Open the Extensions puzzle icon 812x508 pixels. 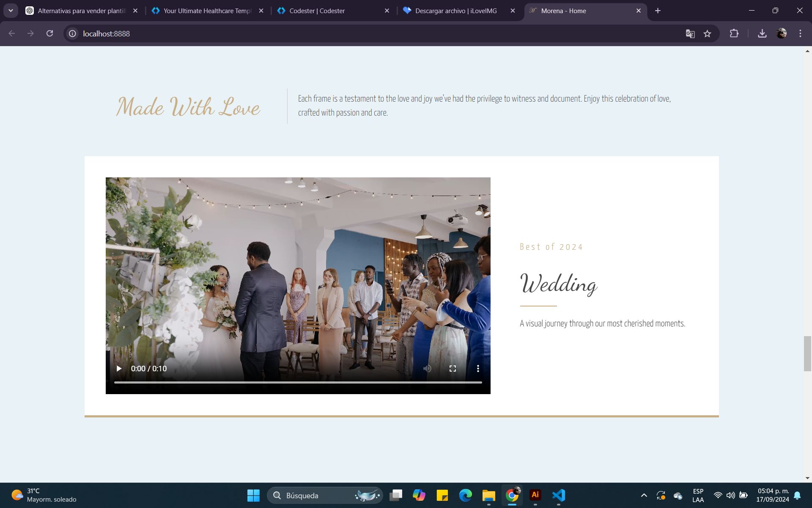pyautogui.click(x=734, y=33)
